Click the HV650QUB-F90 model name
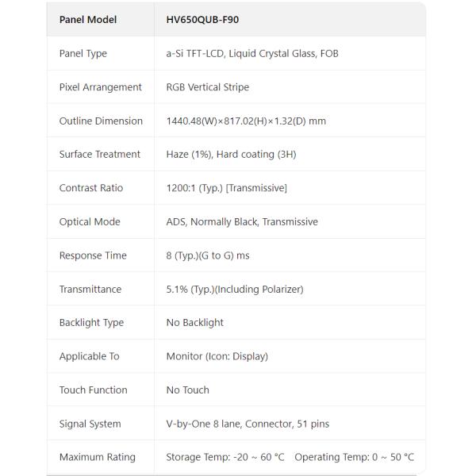 202,20
